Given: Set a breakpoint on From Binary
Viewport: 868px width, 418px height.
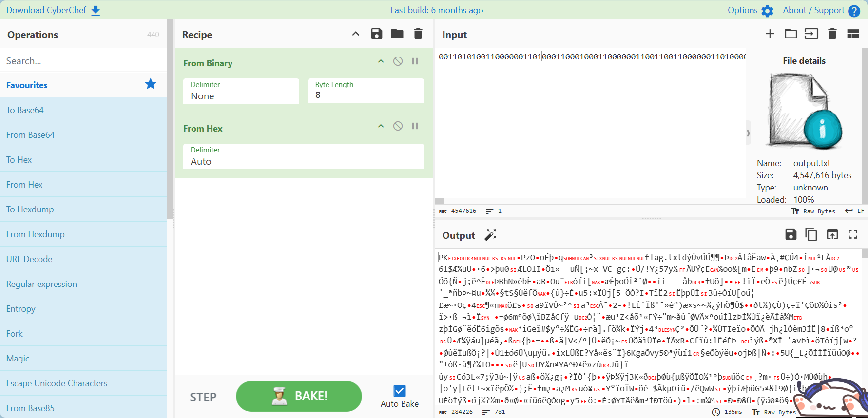Looking at the screenshot, I should pos(415,61).
